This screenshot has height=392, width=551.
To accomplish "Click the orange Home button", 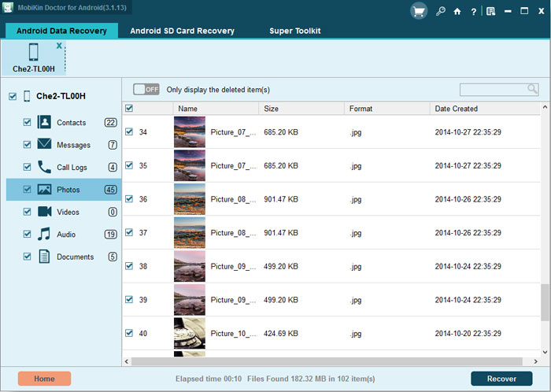I will pyautogui.click(x=44, y=379).
